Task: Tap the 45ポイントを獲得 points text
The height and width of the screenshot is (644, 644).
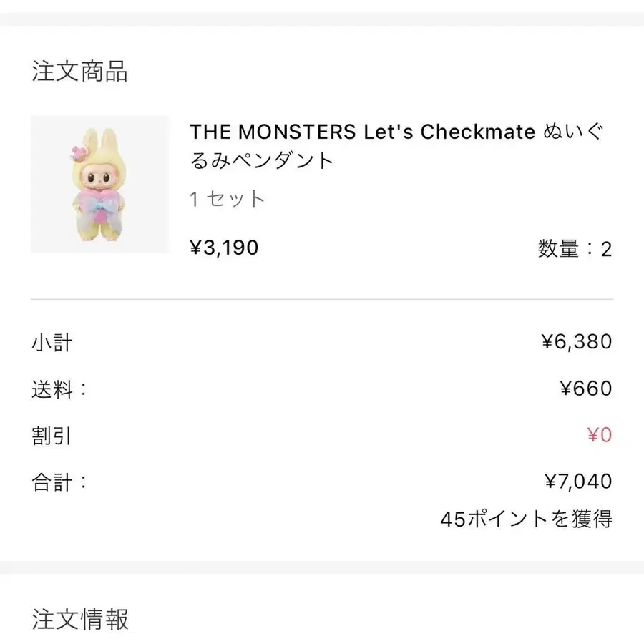Action: pyautogui.click(x=526, y=519)
